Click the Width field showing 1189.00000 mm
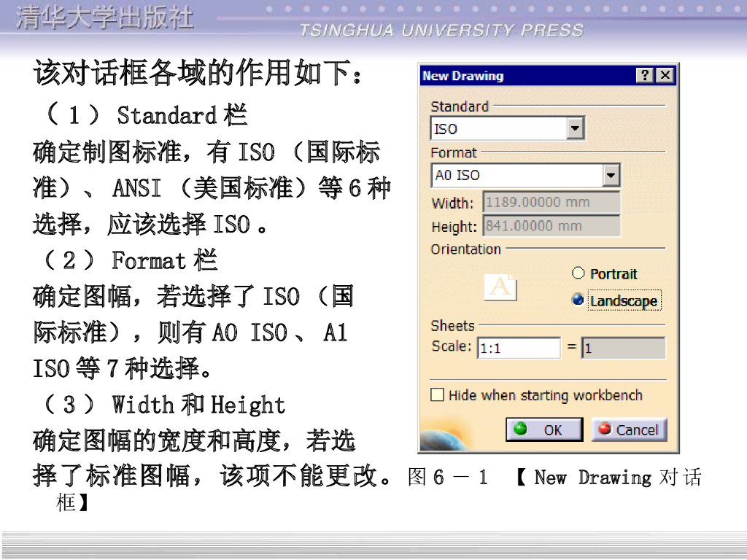The image size is (747, 560). [x=551, y=202]
